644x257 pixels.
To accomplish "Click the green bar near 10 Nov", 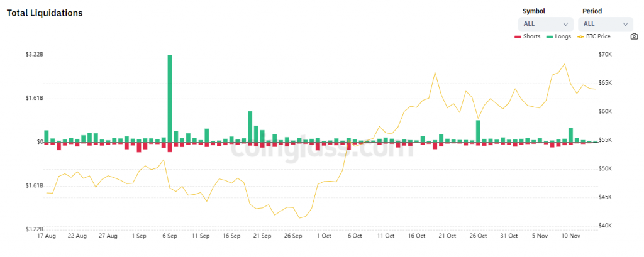I will tap(570, 135).
